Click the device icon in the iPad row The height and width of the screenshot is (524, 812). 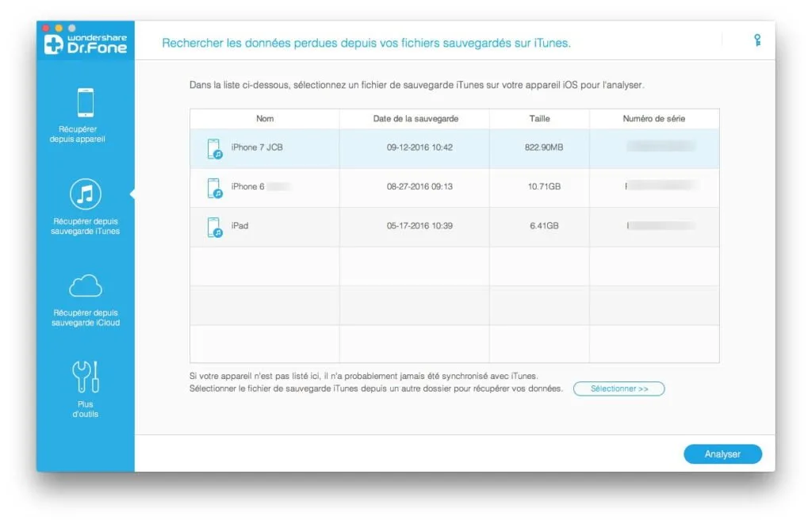click(x=214, y=228)
